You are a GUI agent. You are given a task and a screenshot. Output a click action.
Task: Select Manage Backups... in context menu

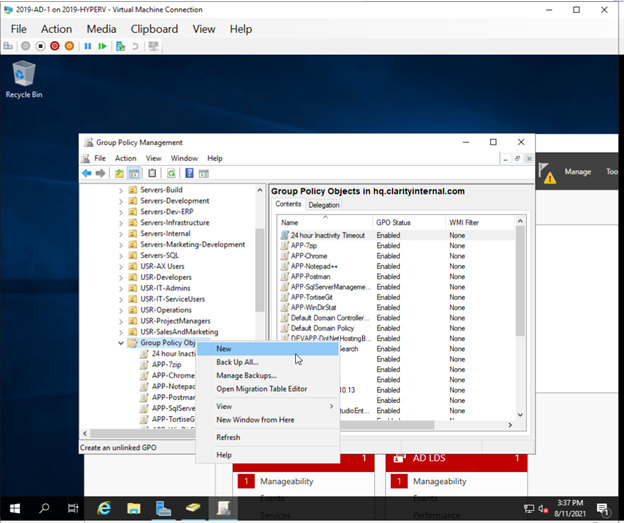[x=268, y=376]
